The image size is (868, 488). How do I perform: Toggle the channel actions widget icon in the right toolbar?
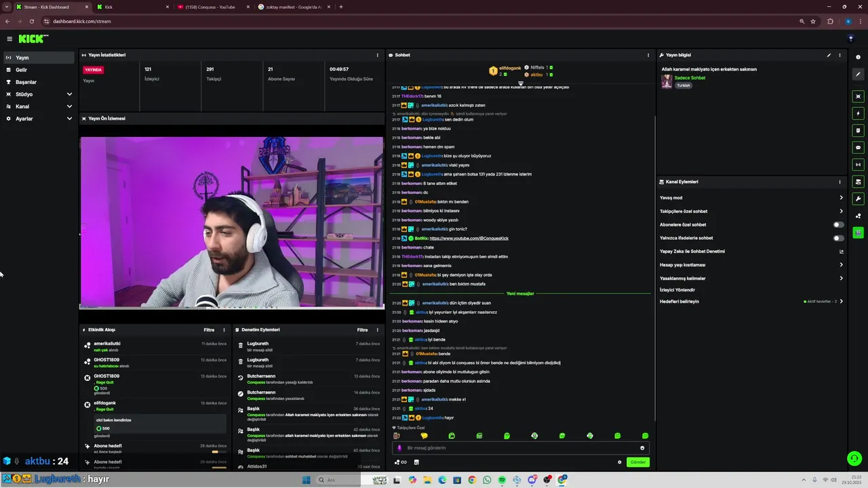[x=858, y=182]
